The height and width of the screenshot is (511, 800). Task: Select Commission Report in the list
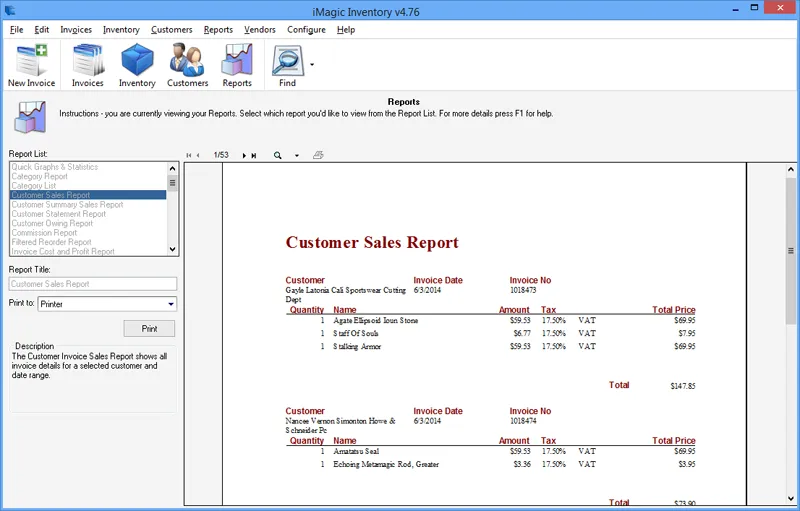[x=88, y=233]
